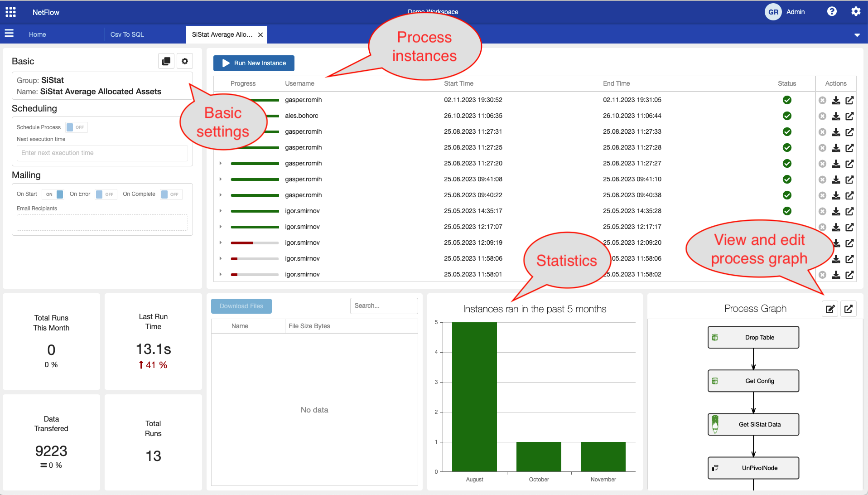The image size is (868, 495).
Task: Download files of 02.11.2023 19:30:52 instance
Action: (x=836, y=100)
